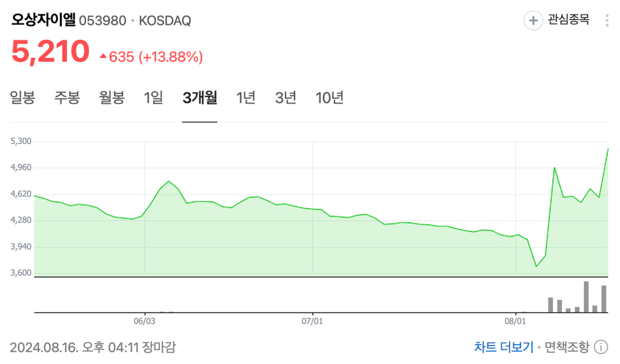This screenshot has width=620, height=364.
Task: Select the 주봉 chart tab
Action: click(x=67, y=97)
